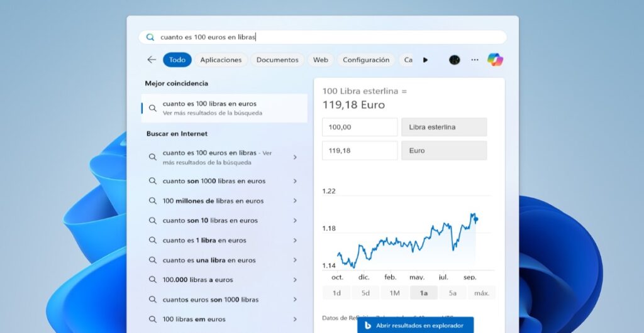Select the 1d chart range
The width and height of the screenshot is (644, 333).
(336, 293)
